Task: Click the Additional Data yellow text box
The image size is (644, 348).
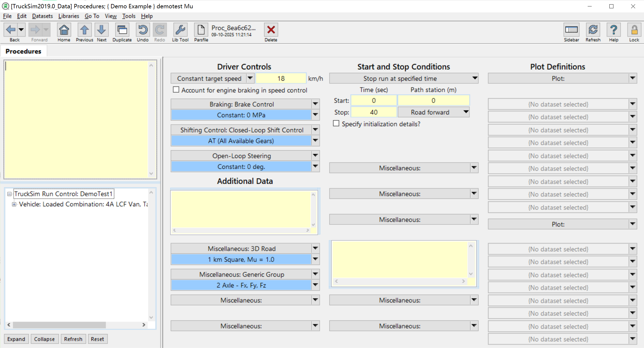Action: pyautogui.click(x=241, y=209)
